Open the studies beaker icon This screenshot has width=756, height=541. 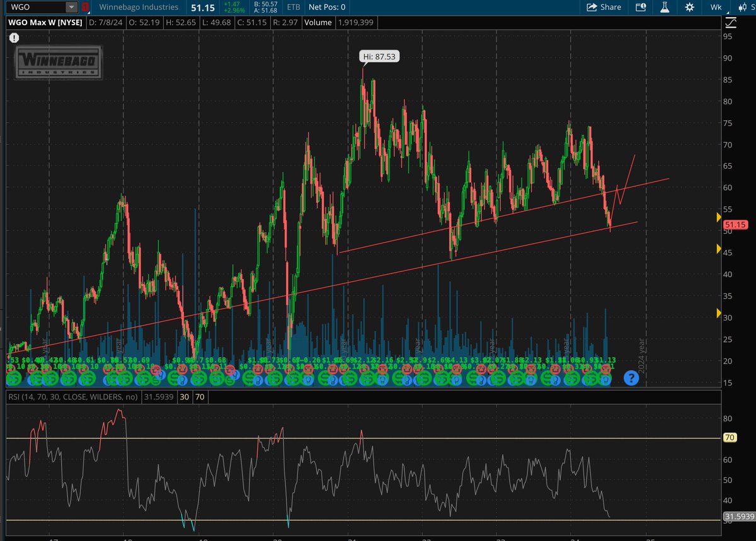pos(665,8)
